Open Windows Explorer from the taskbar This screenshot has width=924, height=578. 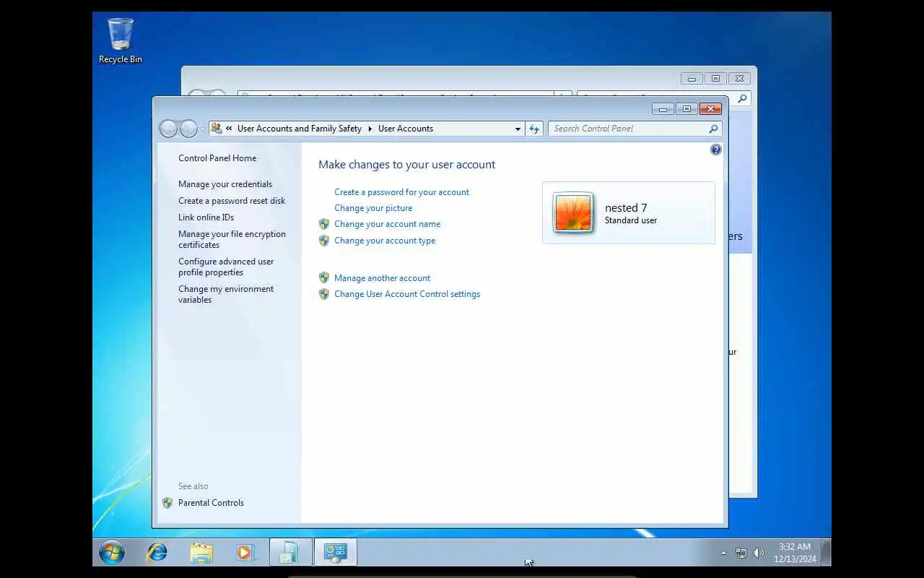(201, 553)
